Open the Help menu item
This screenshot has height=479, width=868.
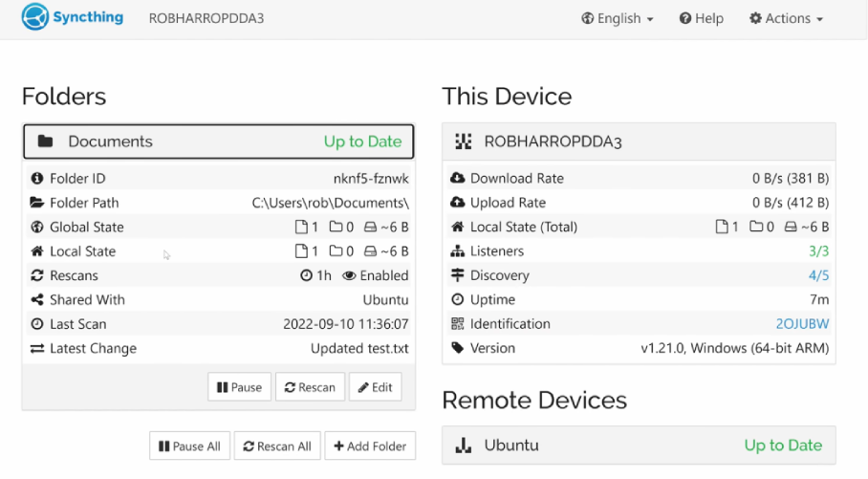702,18
